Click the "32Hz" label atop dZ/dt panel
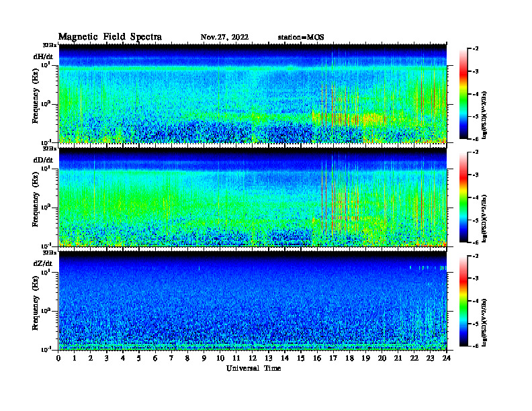 (50, 253)
